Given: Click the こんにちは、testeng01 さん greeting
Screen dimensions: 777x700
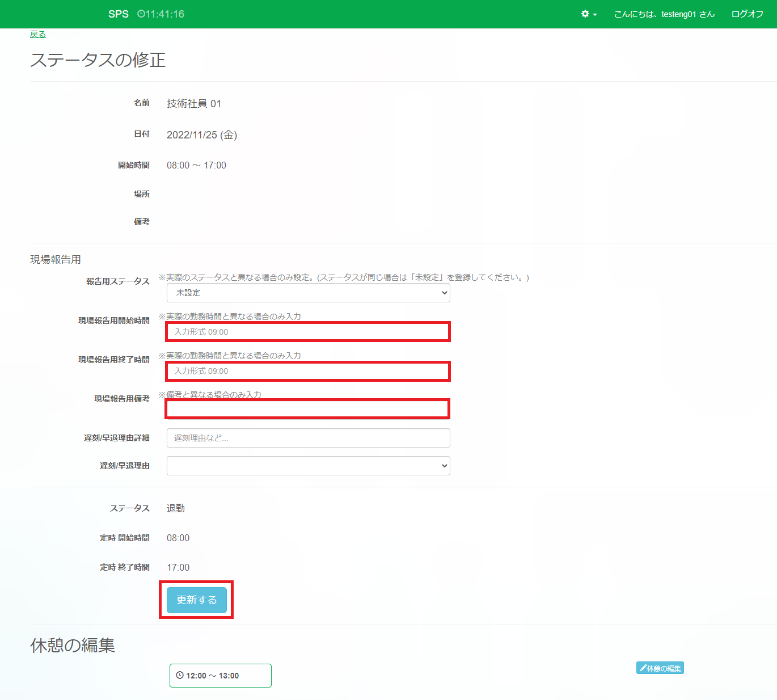Looking at the screenshot, I should coord(664,14).
